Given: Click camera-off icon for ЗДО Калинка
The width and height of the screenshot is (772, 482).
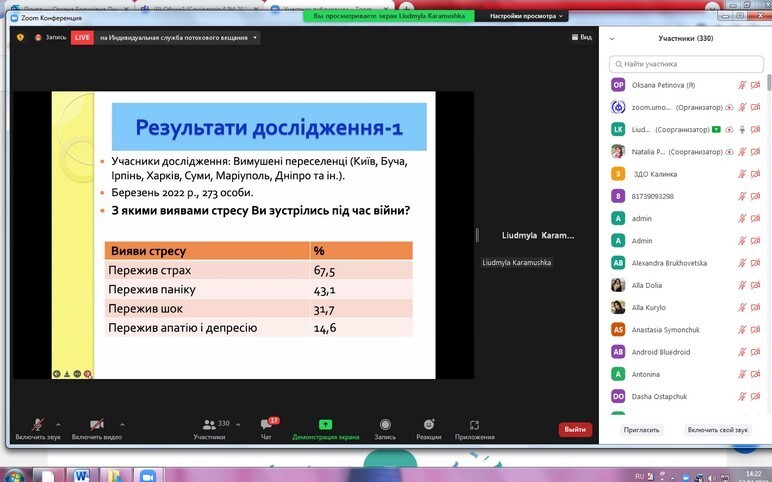Looking at the screenshot, I should 755,174.
